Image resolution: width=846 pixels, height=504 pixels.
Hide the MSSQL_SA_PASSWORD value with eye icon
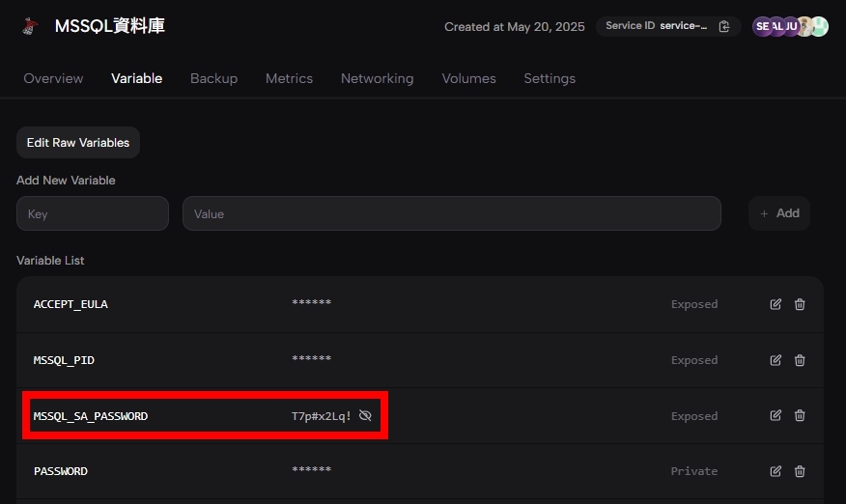pos(365,415)
